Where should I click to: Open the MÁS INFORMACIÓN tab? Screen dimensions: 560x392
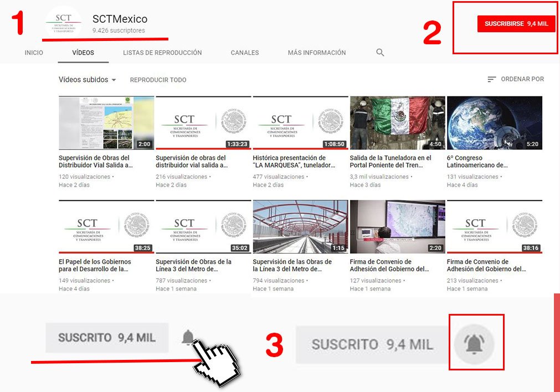coord(317,53)
